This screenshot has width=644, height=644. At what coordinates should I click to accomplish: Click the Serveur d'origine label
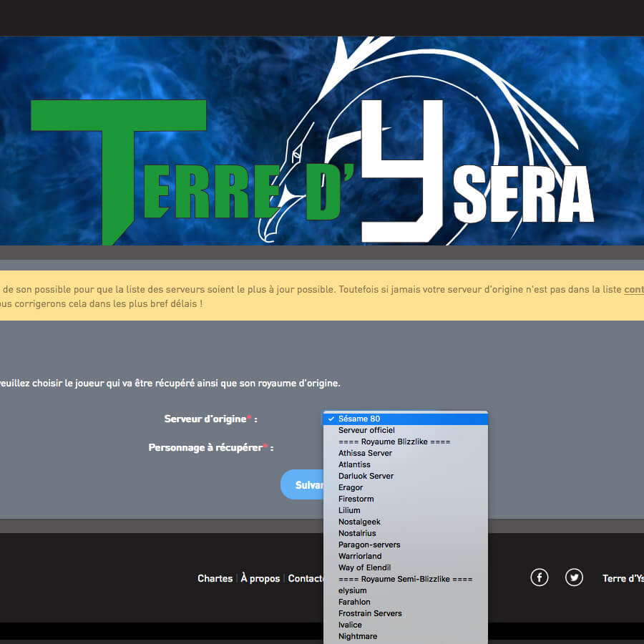pyautogui.click(x=210, y=419)
